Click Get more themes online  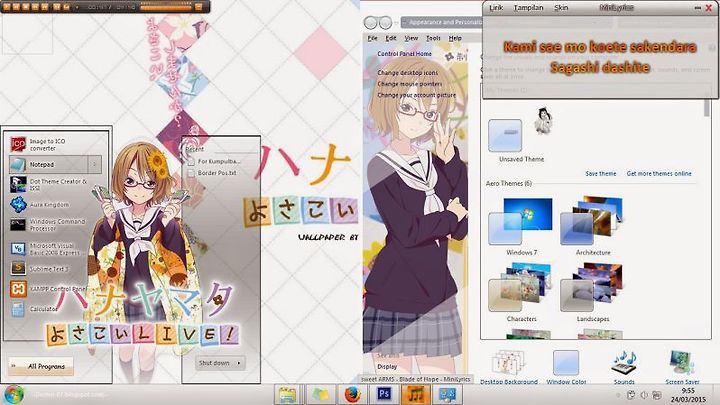tap(659, 174)
